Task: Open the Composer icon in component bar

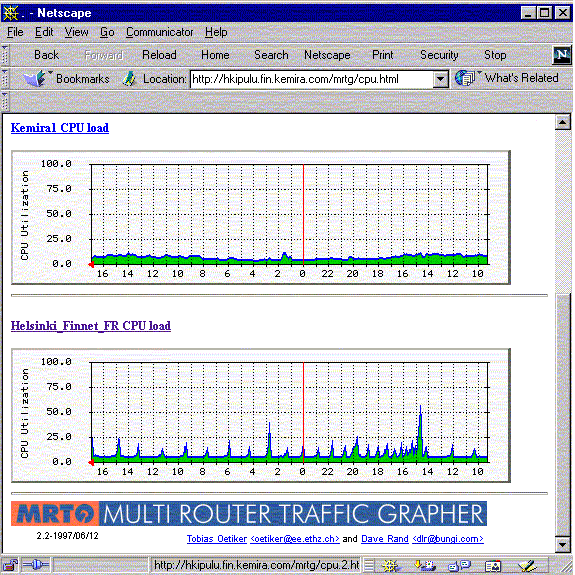Action: 527,565
